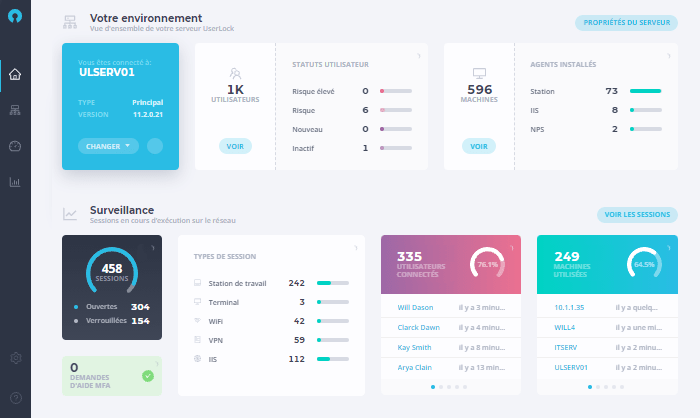Screen dimensions: 700x418
Task: Click the 458 sessions gauge
Action: click(112, 272)
